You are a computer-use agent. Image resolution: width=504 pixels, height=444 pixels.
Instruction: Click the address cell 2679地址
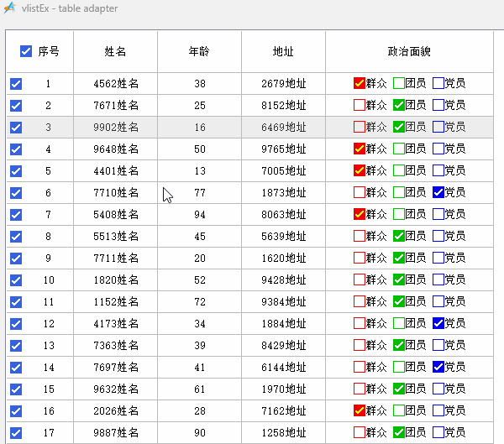[x=283, y=84]
